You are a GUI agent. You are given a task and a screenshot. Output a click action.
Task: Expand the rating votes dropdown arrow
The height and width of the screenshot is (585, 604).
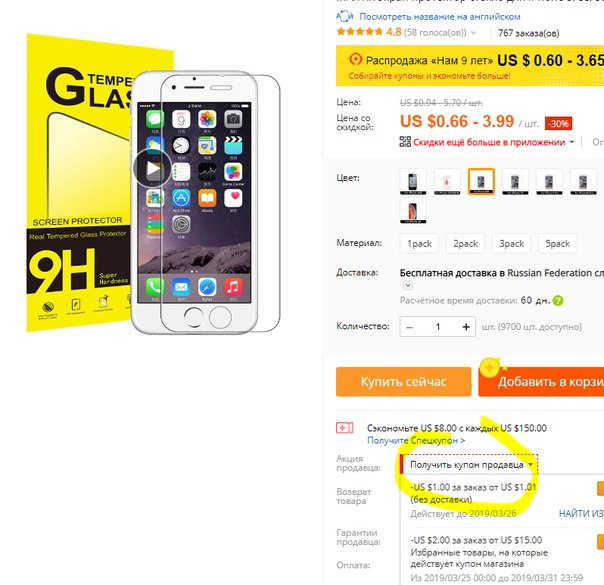click(473, 33)
